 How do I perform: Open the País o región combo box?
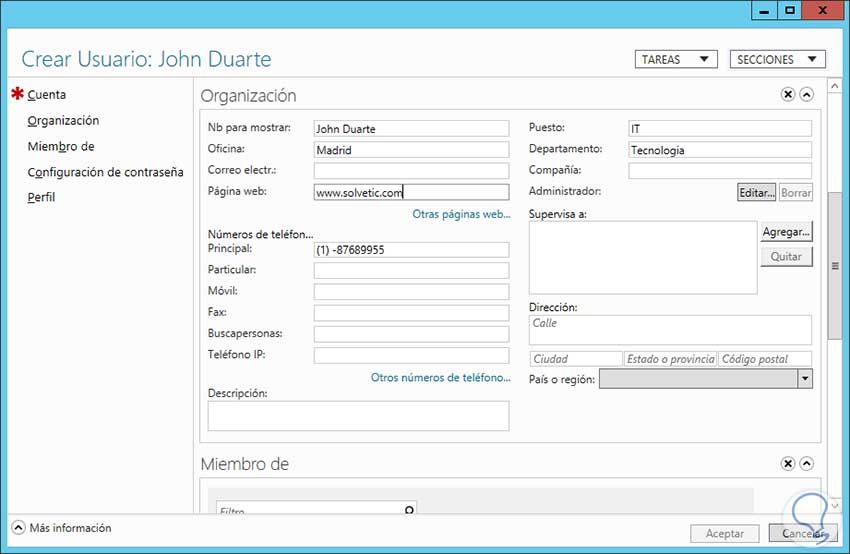click(706, 379)
